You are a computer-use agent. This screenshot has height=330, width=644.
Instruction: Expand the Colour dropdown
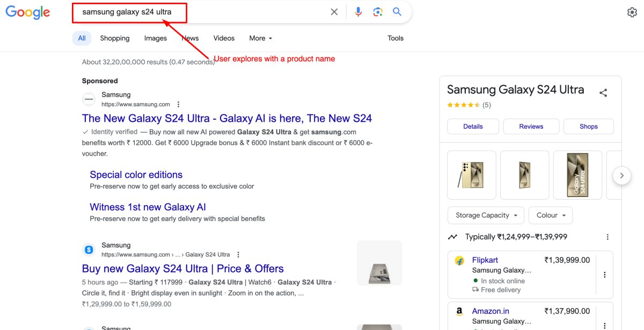[x=551, y=215]
